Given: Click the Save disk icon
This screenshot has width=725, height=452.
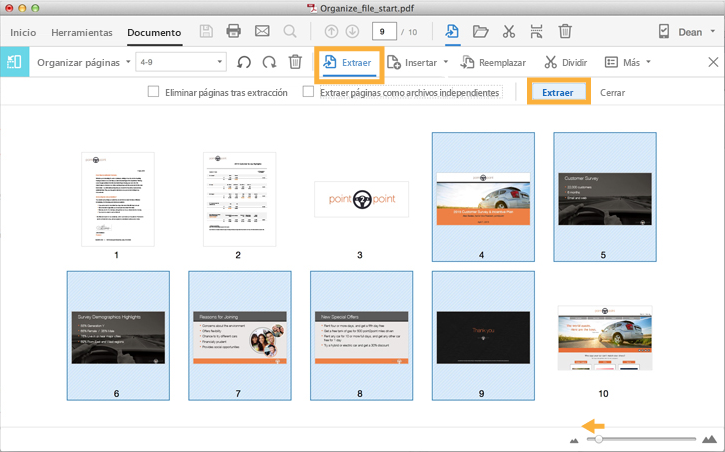Looking at the screenshot, I should [206, 31].
